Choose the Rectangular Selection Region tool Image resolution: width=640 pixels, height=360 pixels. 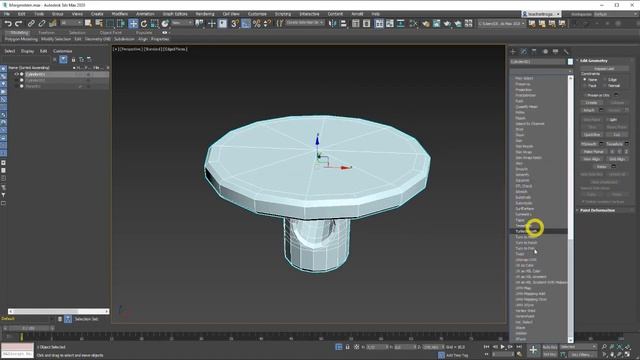click(x=110, y=24)
